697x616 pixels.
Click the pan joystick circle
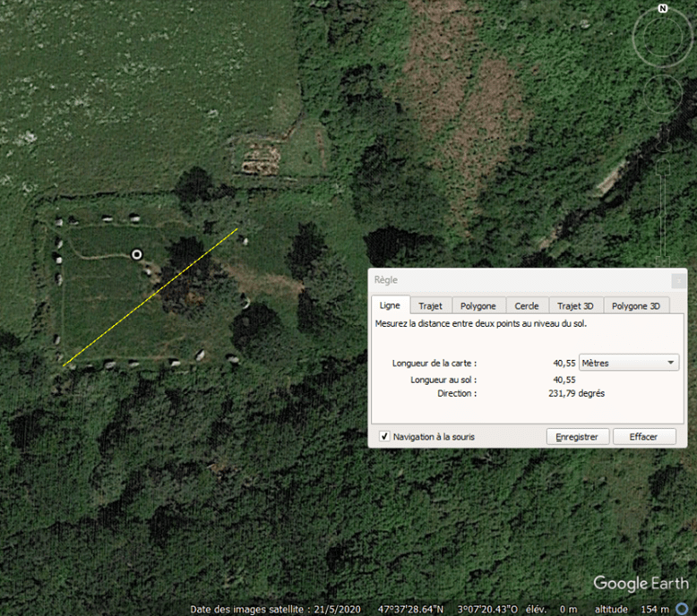tap(662, 93)
